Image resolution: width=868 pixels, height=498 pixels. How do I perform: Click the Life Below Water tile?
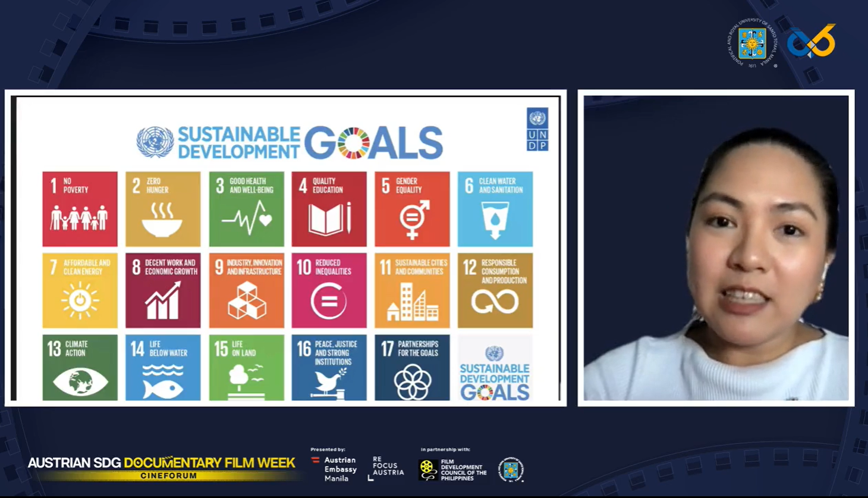[163, 368]
